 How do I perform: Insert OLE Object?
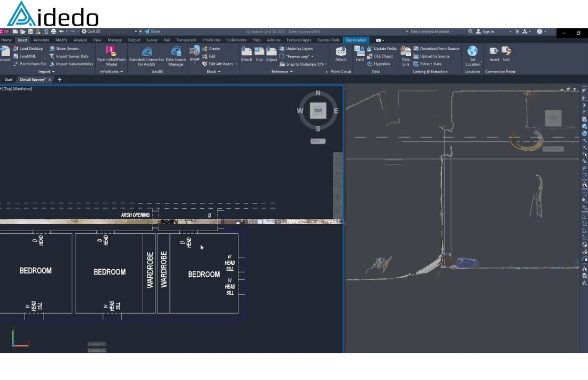point(380,56)
